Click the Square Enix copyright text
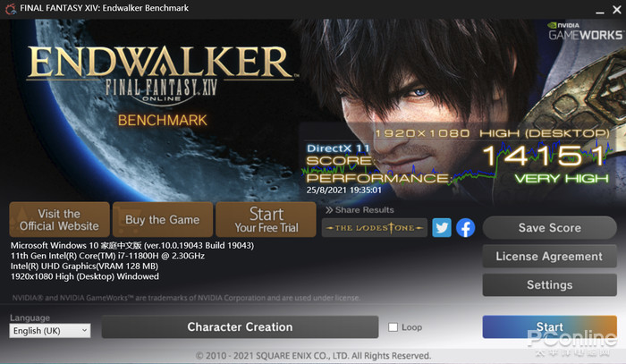The height and width of the screenshot is (364, 626). tap(313, 355)
